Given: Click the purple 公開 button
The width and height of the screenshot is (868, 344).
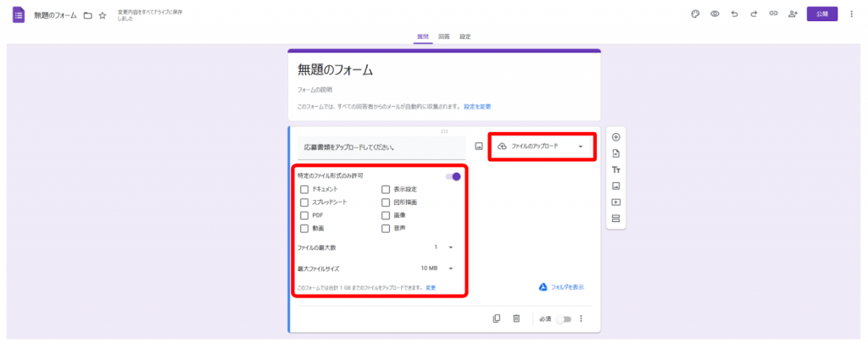Looking at the screenshot, I should point(821,14).
